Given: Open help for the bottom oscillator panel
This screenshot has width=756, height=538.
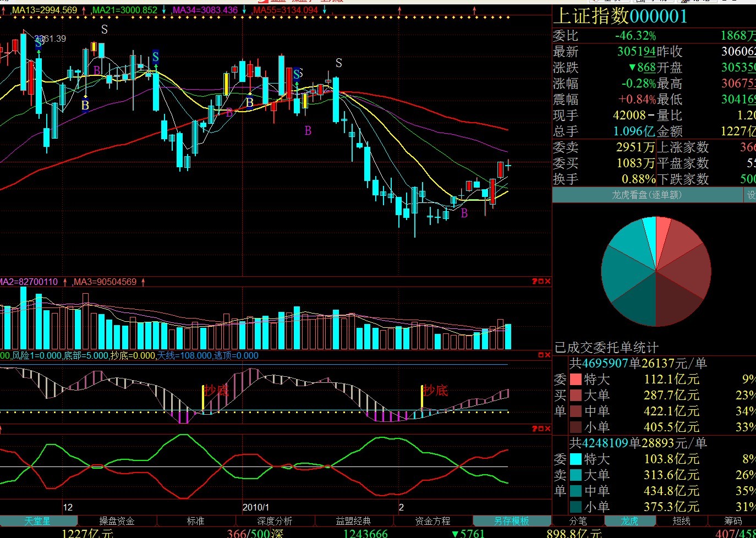Looking at the screenshot, I should pos(534,429).
